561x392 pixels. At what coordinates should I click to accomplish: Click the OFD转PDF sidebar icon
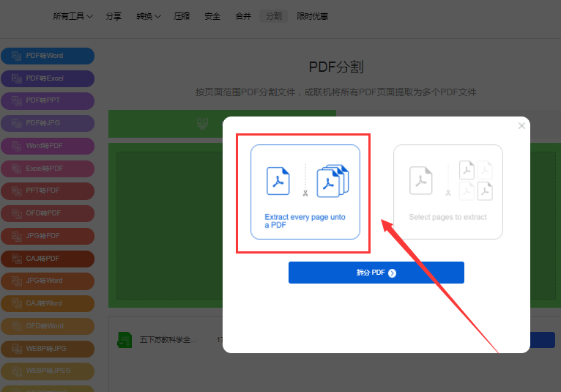tap(16, 213)
